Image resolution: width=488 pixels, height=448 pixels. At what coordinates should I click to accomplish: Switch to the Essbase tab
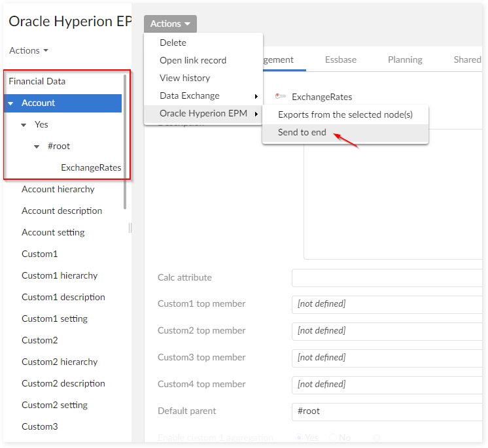(x=341, y=60)
